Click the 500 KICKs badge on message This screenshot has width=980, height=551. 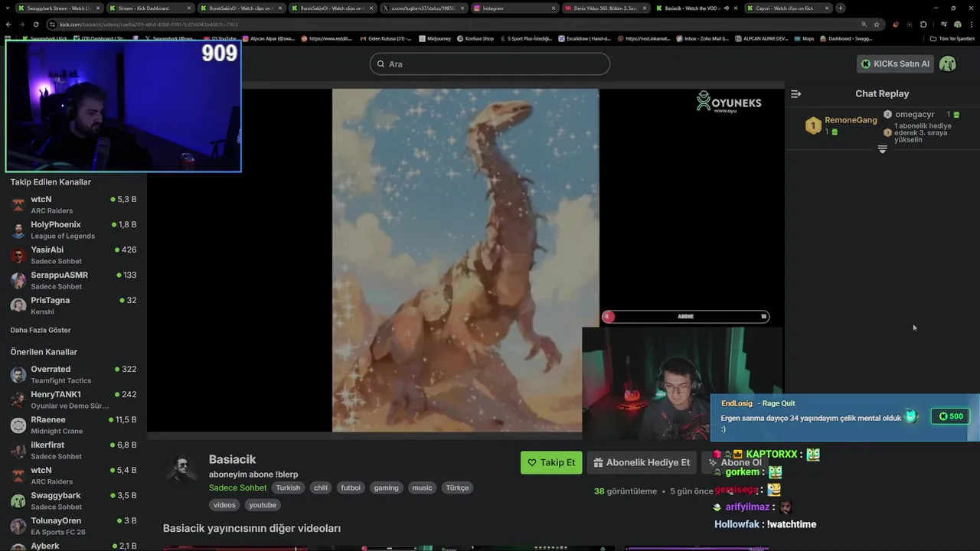951,416
